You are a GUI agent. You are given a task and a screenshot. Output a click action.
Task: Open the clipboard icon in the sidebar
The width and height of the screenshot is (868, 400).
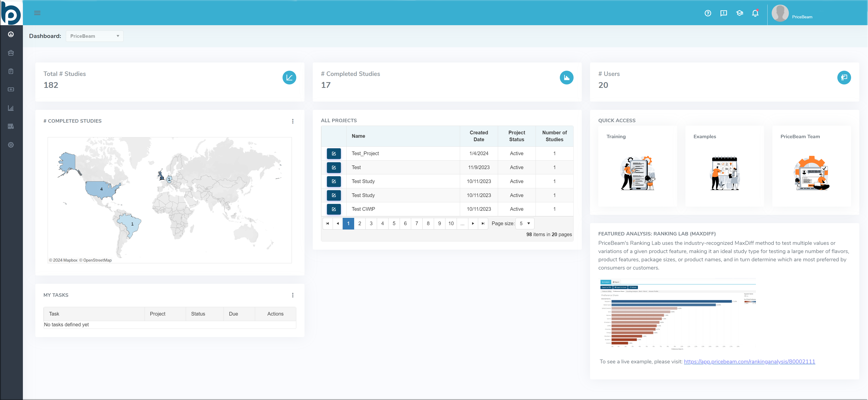coord(11,71)
